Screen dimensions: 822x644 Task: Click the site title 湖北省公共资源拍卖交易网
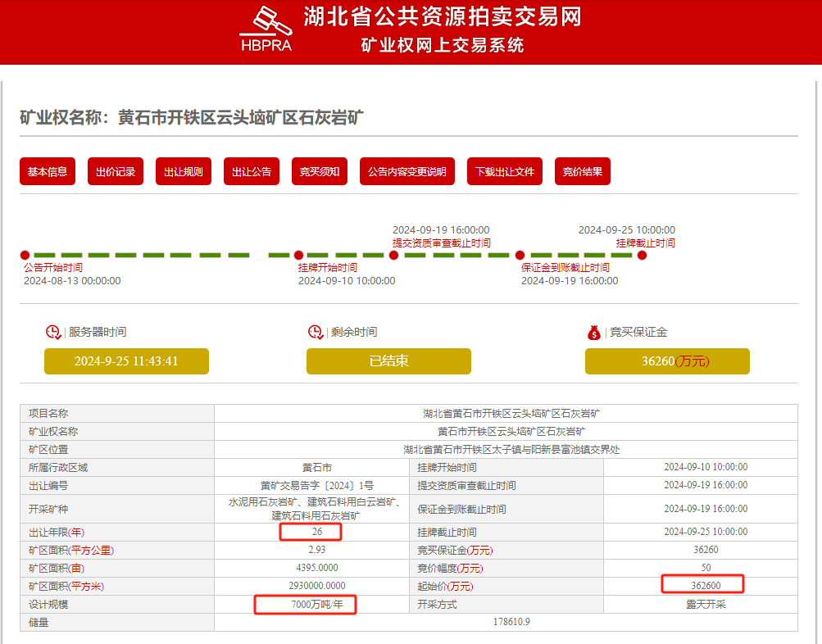click(x=443, y=16)
